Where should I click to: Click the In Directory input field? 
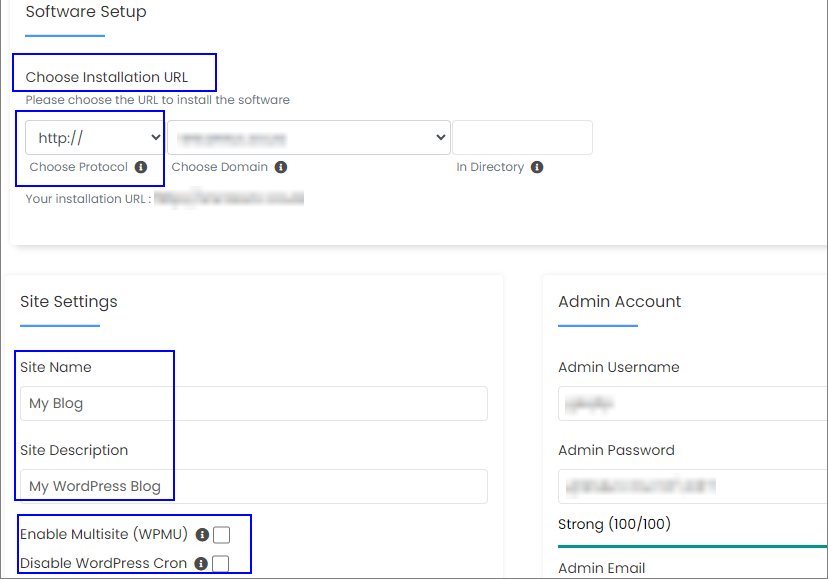[x=522, y=138]
